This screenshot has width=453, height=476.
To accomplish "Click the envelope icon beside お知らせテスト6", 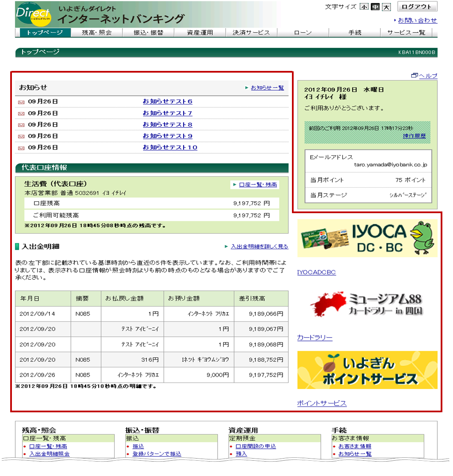I will [21, 102].
